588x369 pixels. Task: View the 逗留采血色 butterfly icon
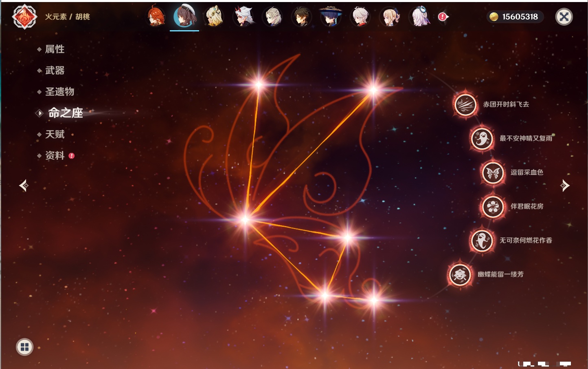(493, 172)
